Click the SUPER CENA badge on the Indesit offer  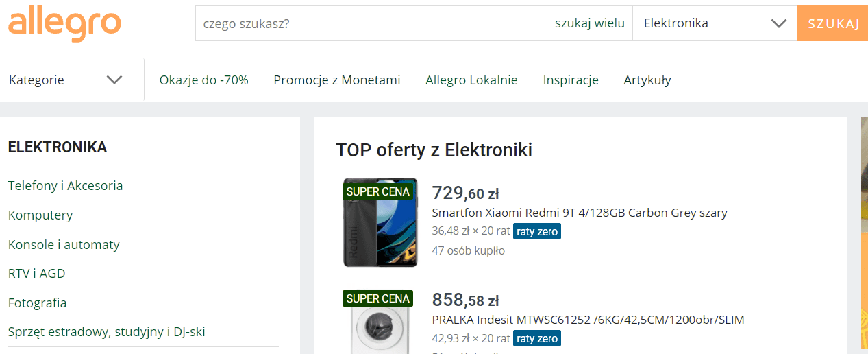(378, 298)
